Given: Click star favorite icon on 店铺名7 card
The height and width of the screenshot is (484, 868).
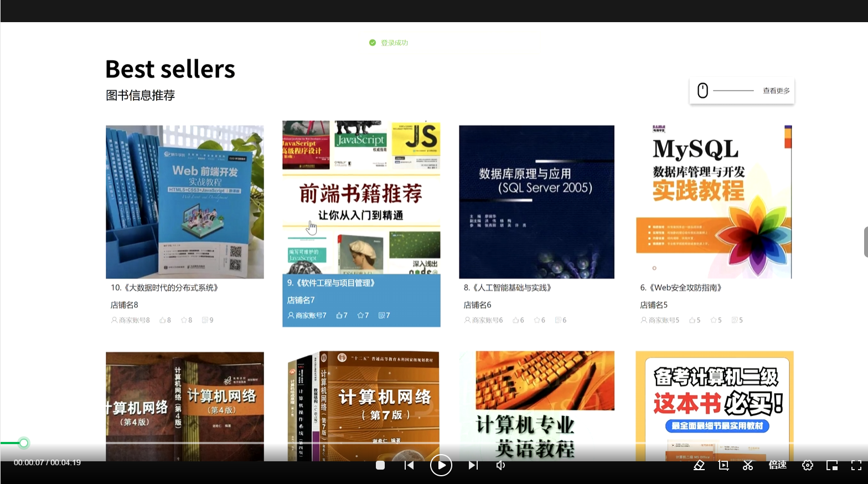Looking at the screenshot, I should (x=360, y=315).
